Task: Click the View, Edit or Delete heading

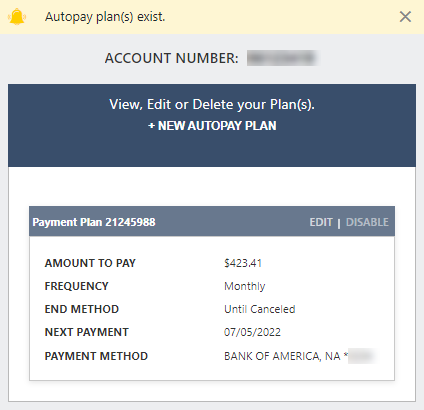Action: pyautogui.click(x=212, y=104)
